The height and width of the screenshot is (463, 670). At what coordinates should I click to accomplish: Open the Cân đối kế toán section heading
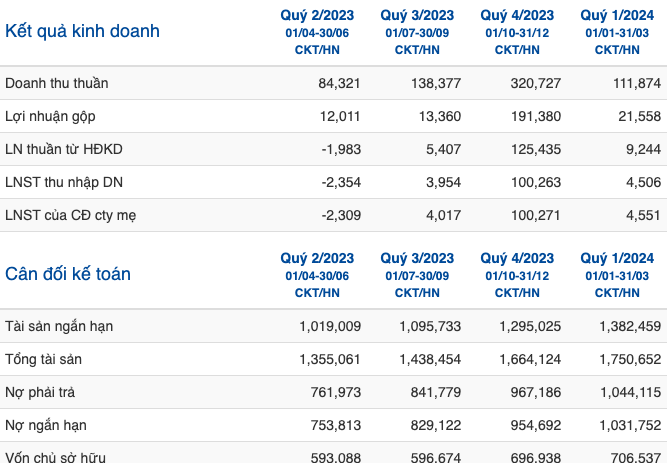[x=68, y=274]
